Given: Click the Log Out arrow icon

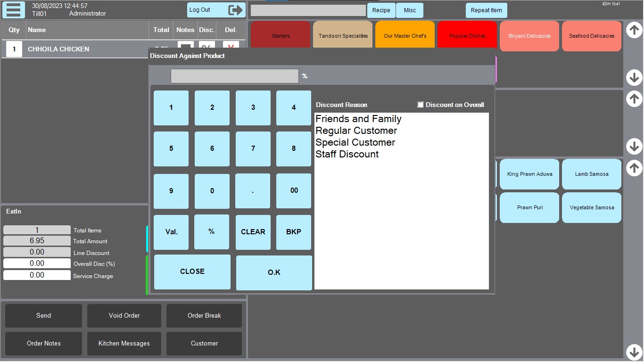Looking at the screenshot, I should point(236,9).
